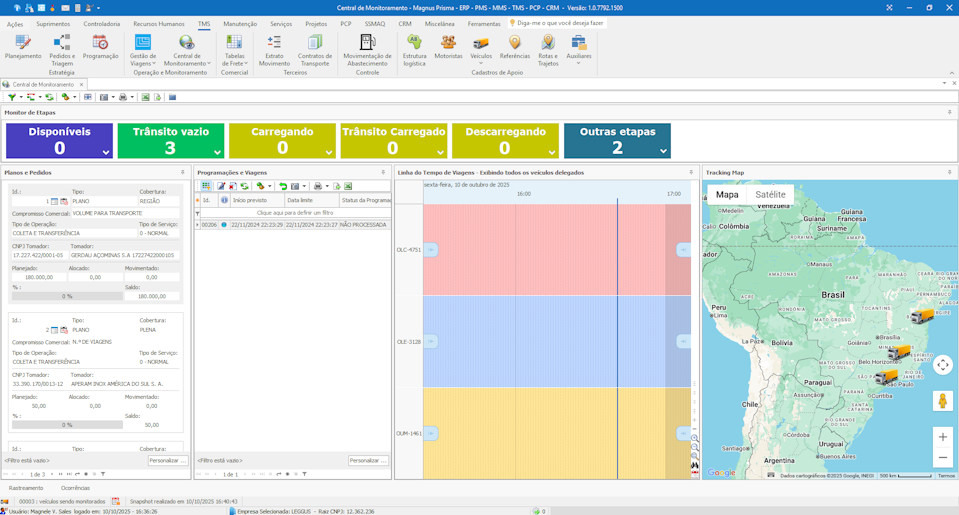Click Personalizar button in Planos e Pedidos
The image size is (959, 515).
167,461
